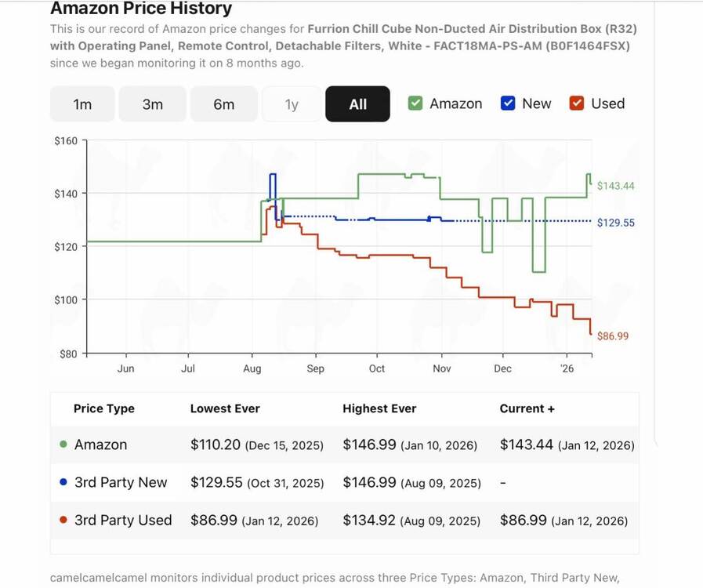Click the $129.55 New price label on chart
Viewport: 703px width, 588px height.
[615, 223]
